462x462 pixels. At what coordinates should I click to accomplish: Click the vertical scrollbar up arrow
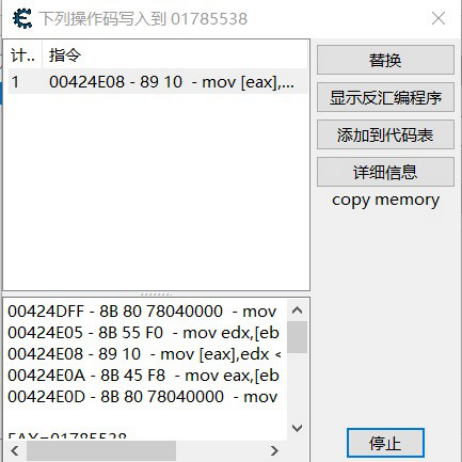click(297, 311)
